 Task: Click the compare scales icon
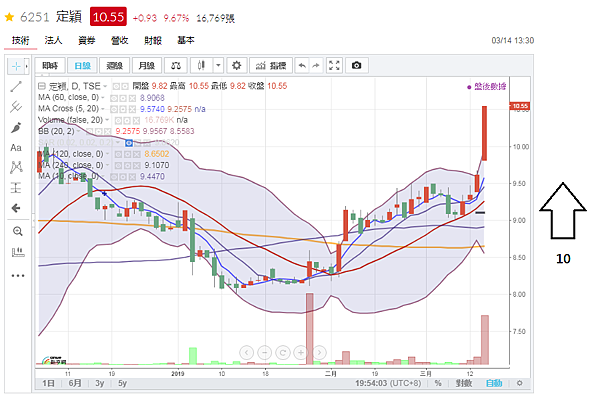pyautogui.click(x=176, y=65)
